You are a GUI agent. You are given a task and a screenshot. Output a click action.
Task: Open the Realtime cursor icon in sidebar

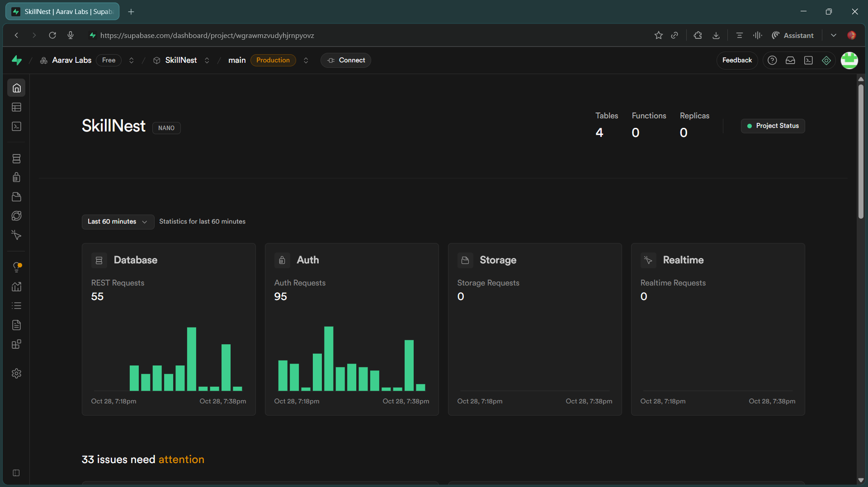pyautogui.click(x=17, y=235)
